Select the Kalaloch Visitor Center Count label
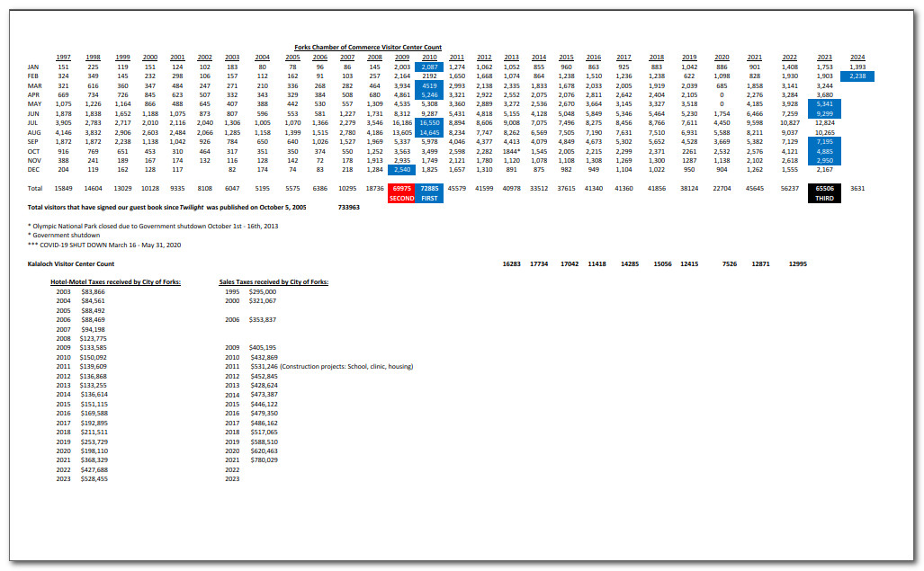The width and height of the screenshot is (924, 571). coord(71,263)
